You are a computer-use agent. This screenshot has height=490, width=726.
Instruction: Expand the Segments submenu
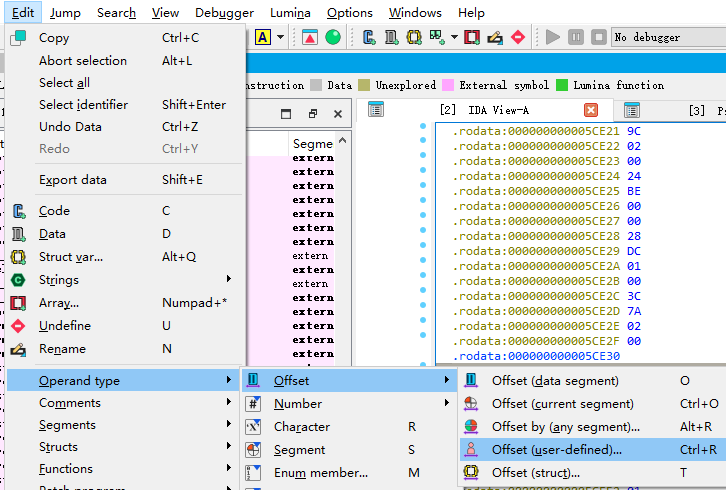click(x=125, y=425)
